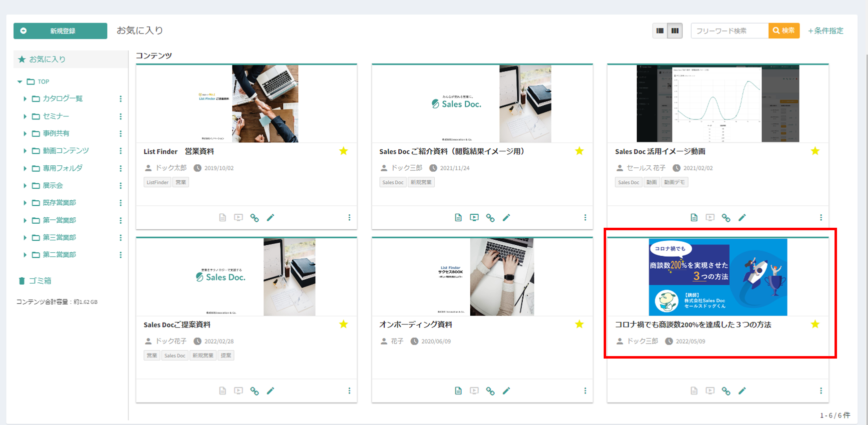Link icon on Sales Docご提案資料 card
This screenshot has height=425, width=868.
click(x=255, y=391)
